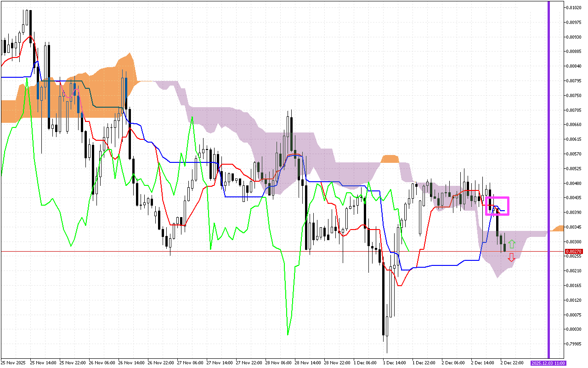This screenshot has width=588, height=368.
Task: Click the green up arrow marker
Action: (x=512, y=244)
